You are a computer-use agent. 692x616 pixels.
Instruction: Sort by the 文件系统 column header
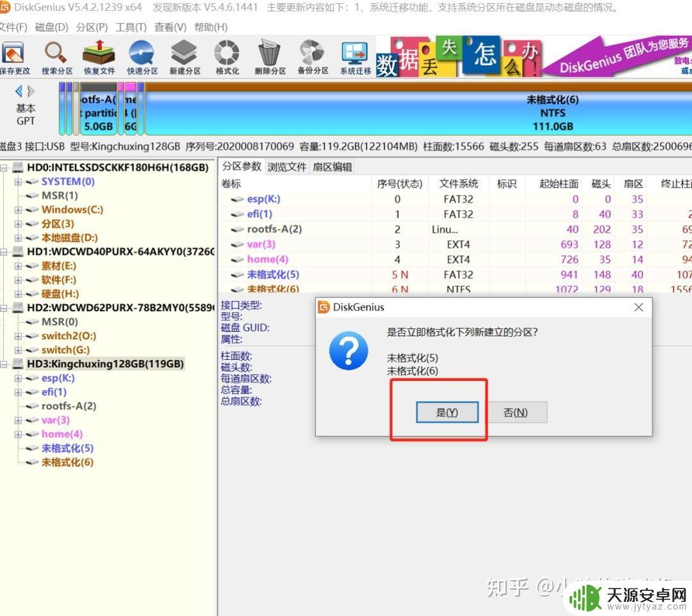459,184
